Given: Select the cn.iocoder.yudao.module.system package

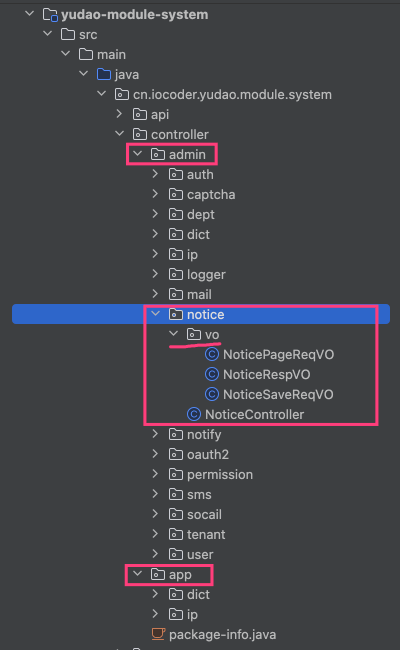Looking at the screenshot, I should [223, 95].
